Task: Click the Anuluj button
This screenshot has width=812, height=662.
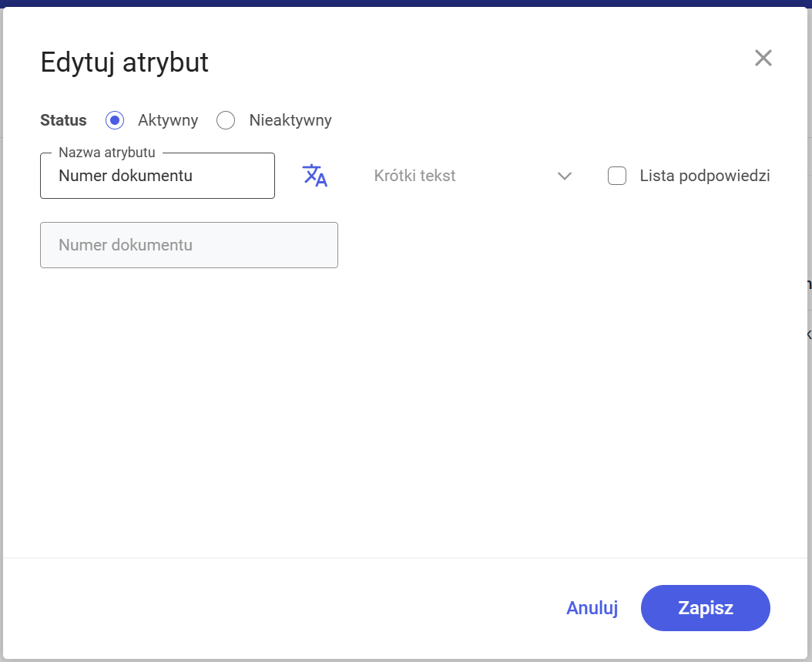Action: (592, 607)
